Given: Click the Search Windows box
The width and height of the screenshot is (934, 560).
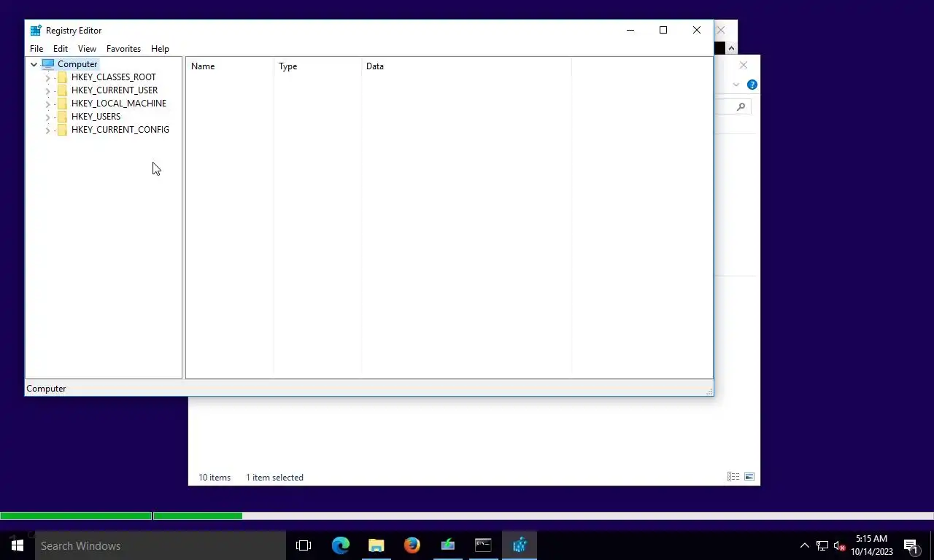Looking at the screenshot, I should pos(161,545).
